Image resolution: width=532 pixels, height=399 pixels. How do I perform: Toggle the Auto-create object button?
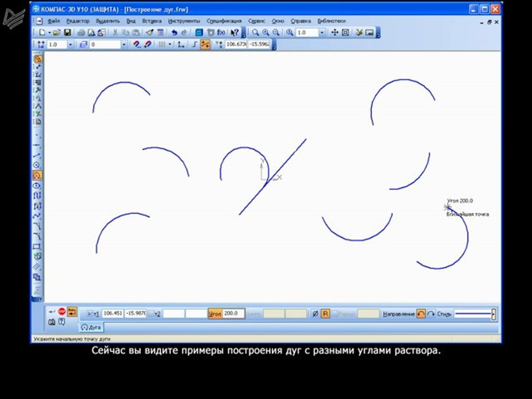click(x=72, y=311)
